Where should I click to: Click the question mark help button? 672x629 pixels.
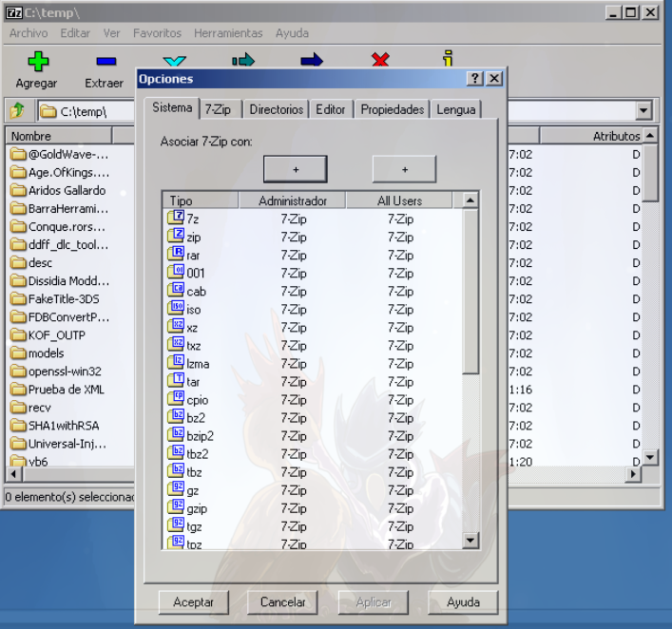[474, 79]
